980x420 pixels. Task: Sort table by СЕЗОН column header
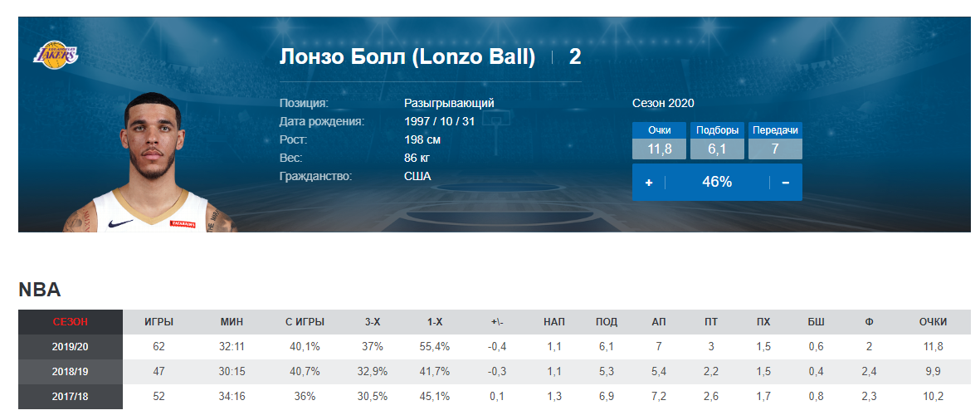point(71,322)
